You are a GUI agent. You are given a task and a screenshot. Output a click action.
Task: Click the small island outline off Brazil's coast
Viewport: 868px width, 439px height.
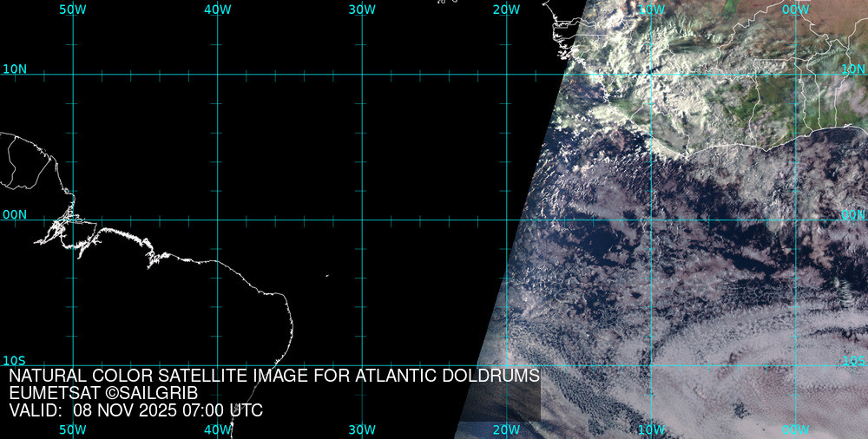(327, 276)
